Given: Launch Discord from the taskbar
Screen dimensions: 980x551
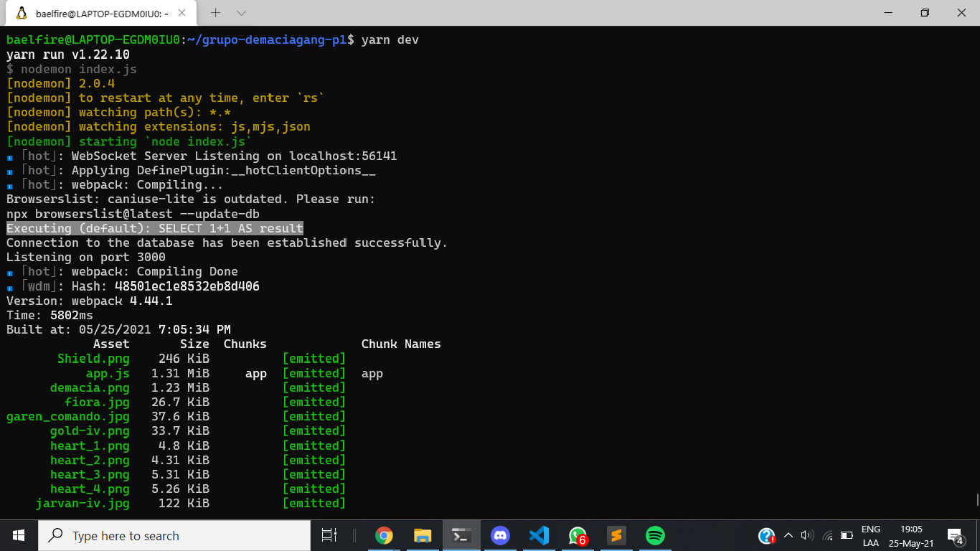Looking at the screenshot, I should 500,535.
